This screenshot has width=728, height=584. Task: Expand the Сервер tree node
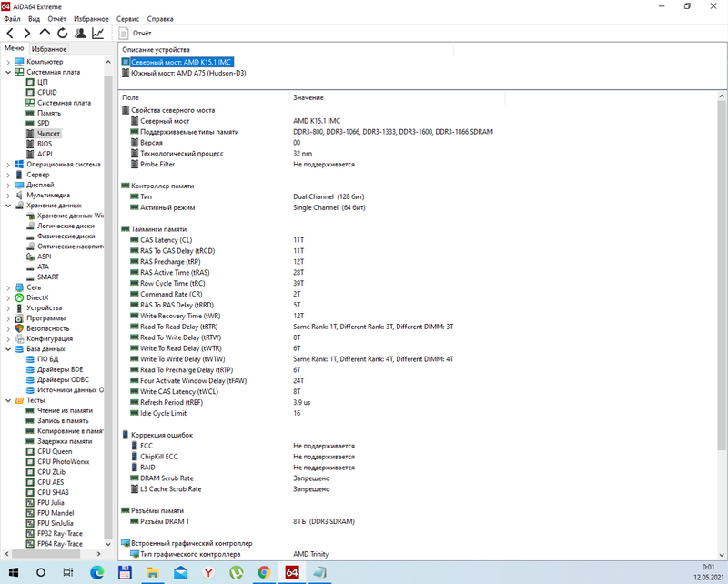click(x=8, y=175)
